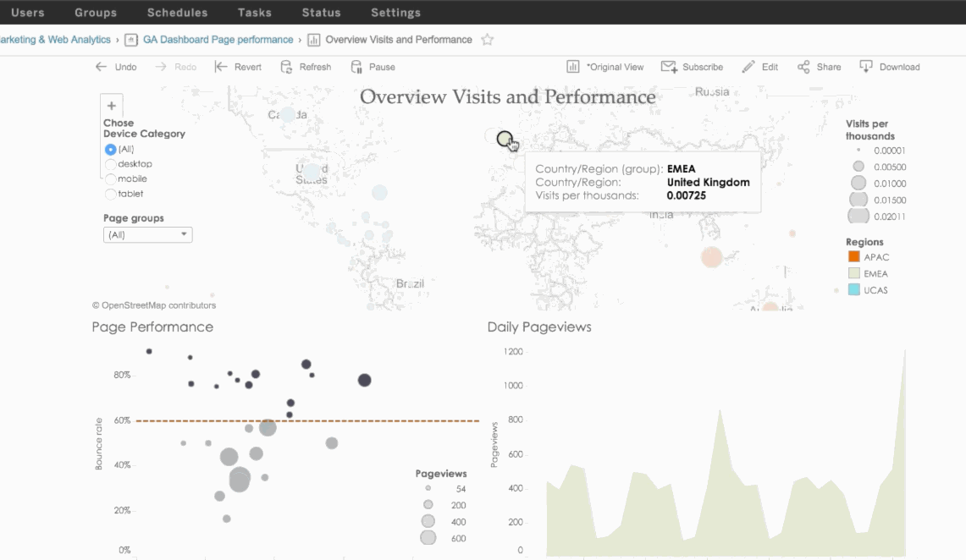Click the APAC orange color swatch
Image resolution: width=966 pixels, height=560 pixels.
[x=854, y=256]
